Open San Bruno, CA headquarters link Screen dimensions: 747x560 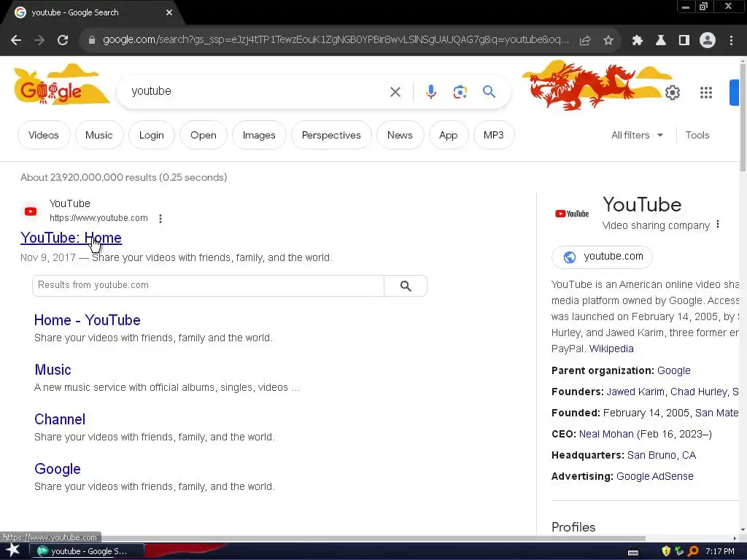661,455
